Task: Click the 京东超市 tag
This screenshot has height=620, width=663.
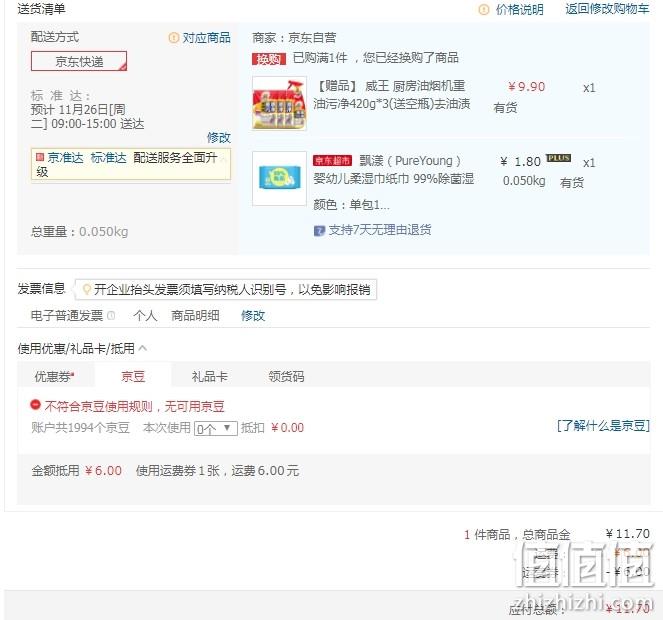Action: point(332,161)
